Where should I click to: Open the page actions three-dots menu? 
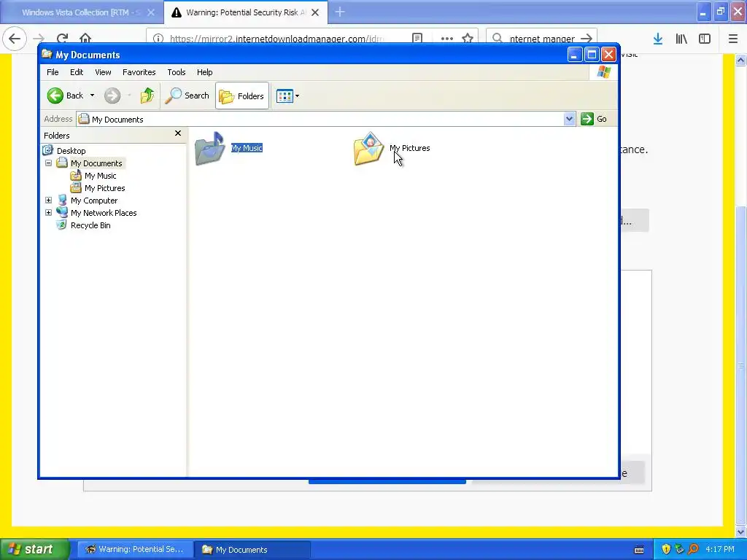point(447,38)
